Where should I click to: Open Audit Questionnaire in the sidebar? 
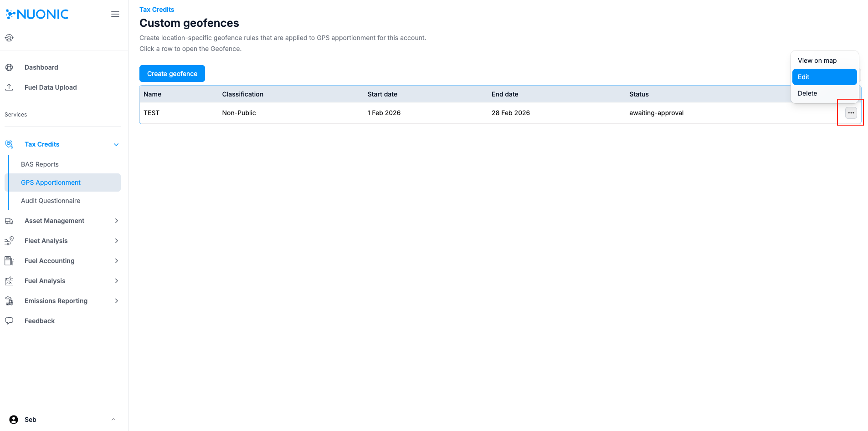coord(51,201)
